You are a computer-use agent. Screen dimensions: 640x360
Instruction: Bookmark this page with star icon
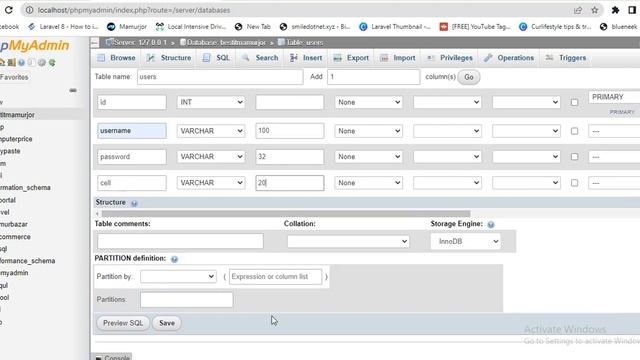coord(595,10)
